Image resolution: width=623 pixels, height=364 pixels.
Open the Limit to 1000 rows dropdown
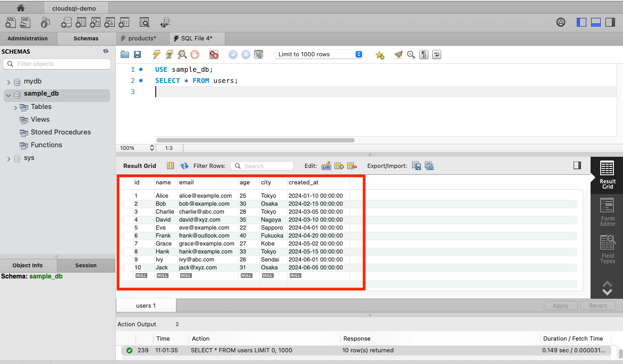tap(318, 54)
